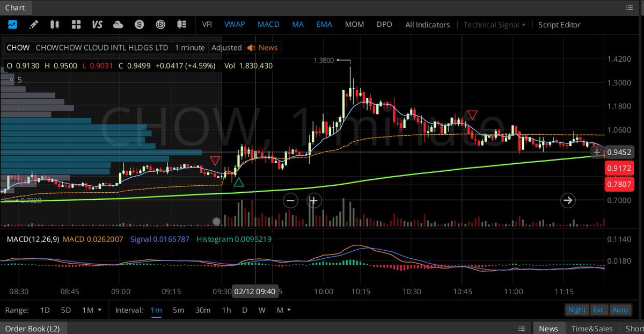Set range to 1D
Image resolution: width=644 pixels, height=334 pixels.
(x=45, y=310)
